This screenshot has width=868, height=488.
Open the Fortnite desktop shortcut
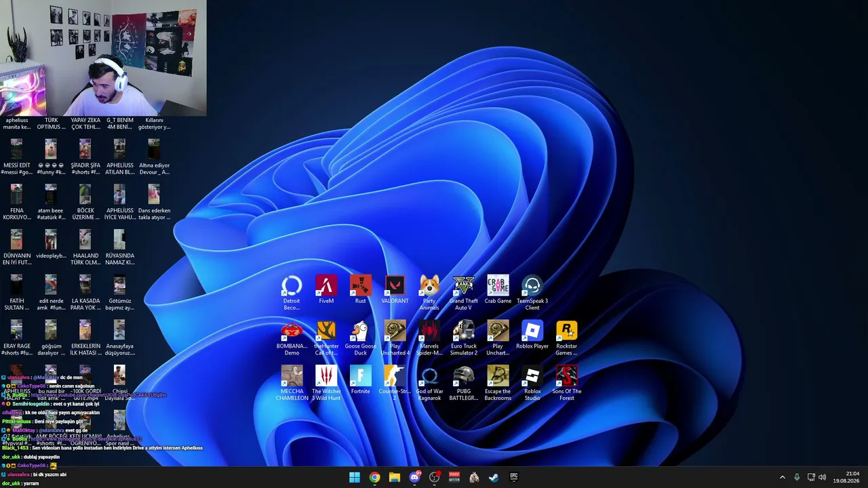(x=360, y=381)
